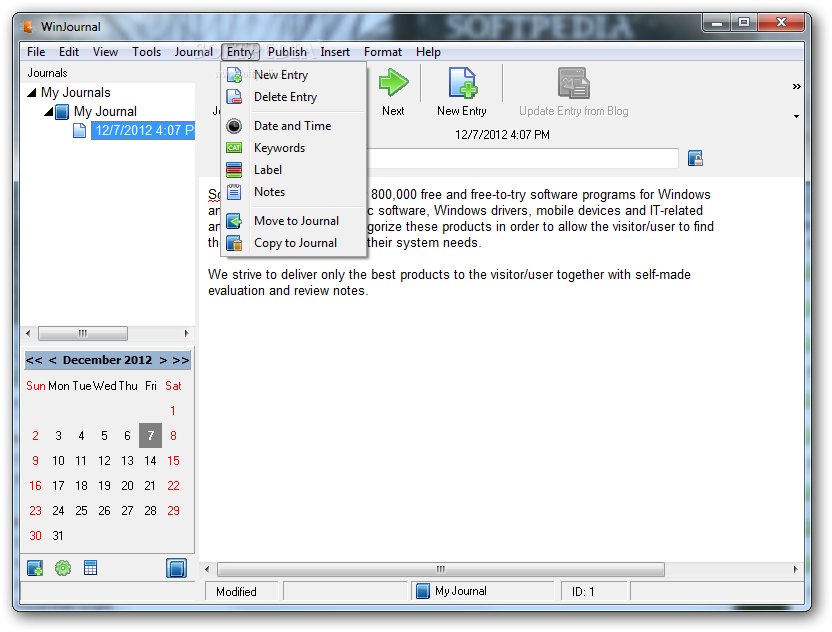The height and width of the screenshot is (632, 832).
Task: Click the Keywords CAT icon
Action: [234, 148]
